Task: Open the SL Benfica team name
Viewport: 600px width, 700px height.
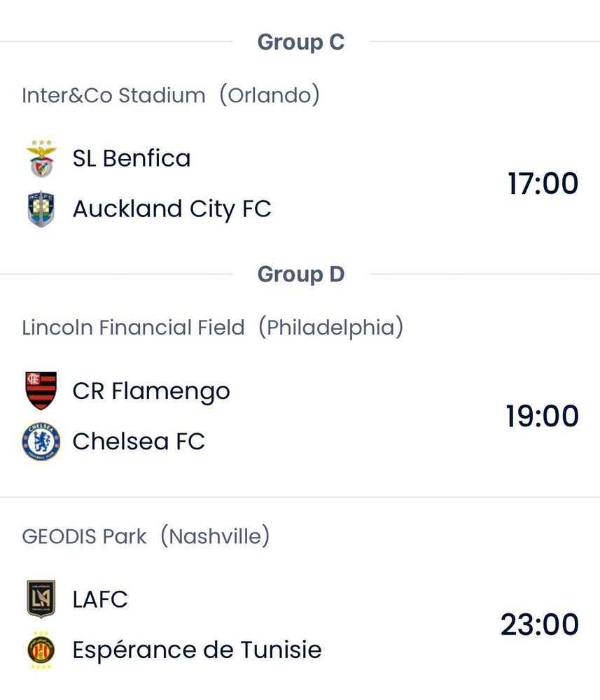Action: (132, 158)
